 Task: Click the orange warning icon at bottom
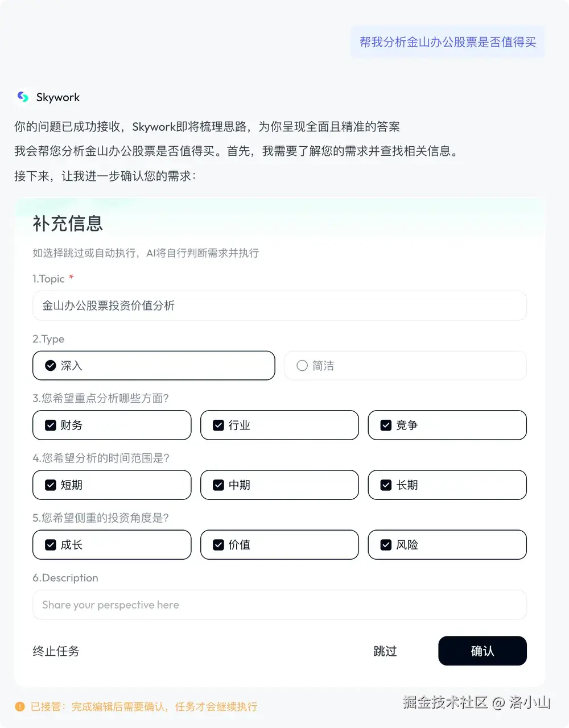tap(20, 706)
